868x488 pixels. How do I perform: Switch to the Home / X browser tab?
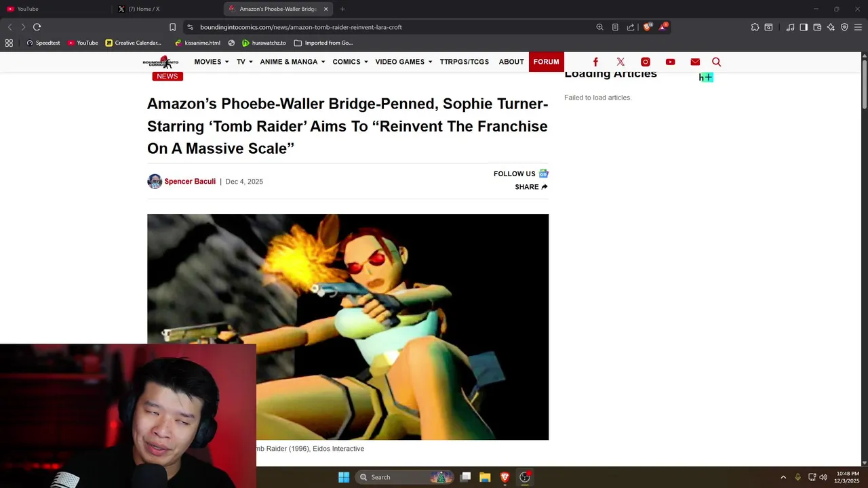pos(167,9)
